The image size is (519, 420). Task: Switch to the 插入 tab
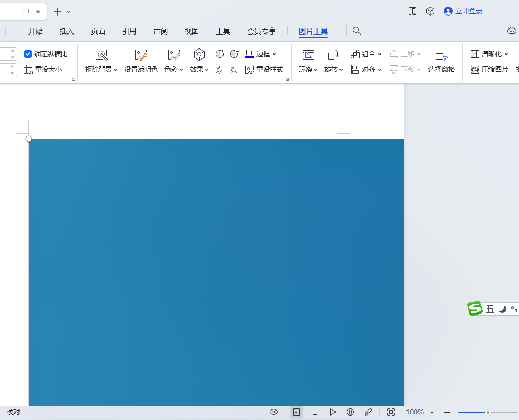pyautogui.click(x=66, y=31)
